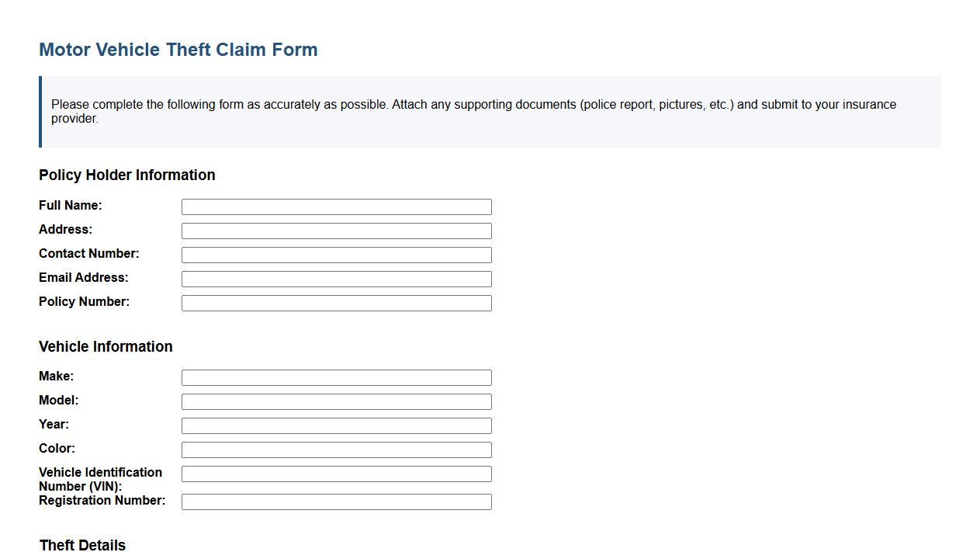Click the Make field label
This screenshot has height=552, width=980.
tap(56, 376)
